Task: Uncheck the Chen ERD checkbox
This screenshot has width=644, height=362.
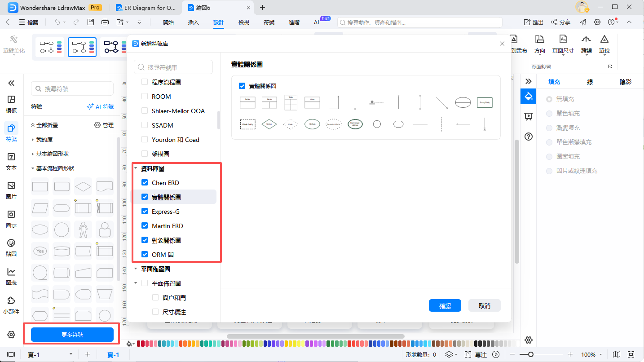Action: click(x=145, y=183)
